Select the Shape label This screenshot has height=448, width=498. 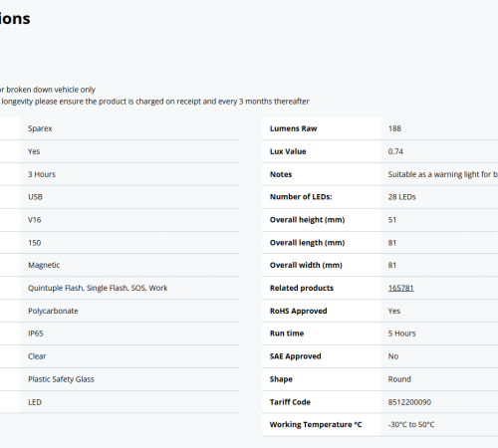(281, 379)
